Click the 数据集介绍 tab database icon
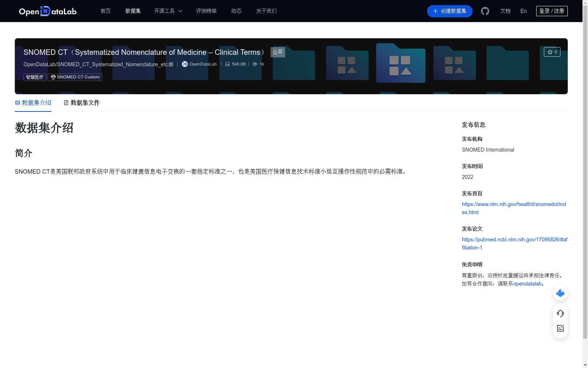This screenshot has height=368, width=588. pos(18,103)
